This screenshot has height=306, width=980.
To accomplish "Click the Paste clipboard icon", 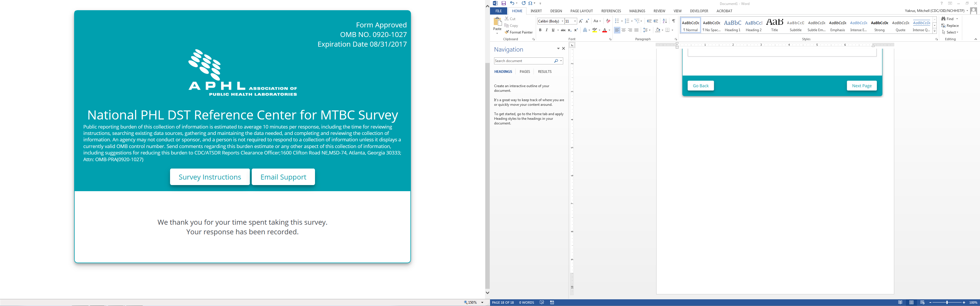I will pos(497,22).
